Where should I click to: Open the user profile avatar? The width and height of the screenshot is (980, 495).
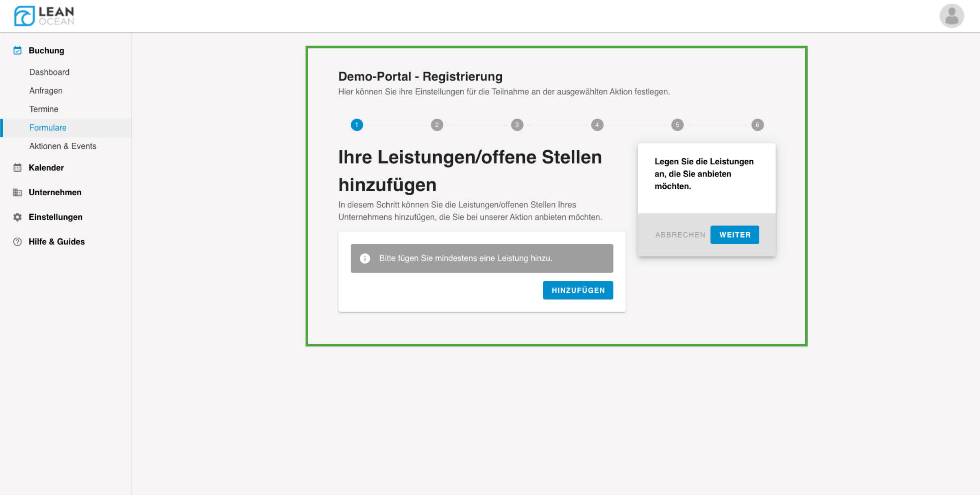[x=951, y=16]
